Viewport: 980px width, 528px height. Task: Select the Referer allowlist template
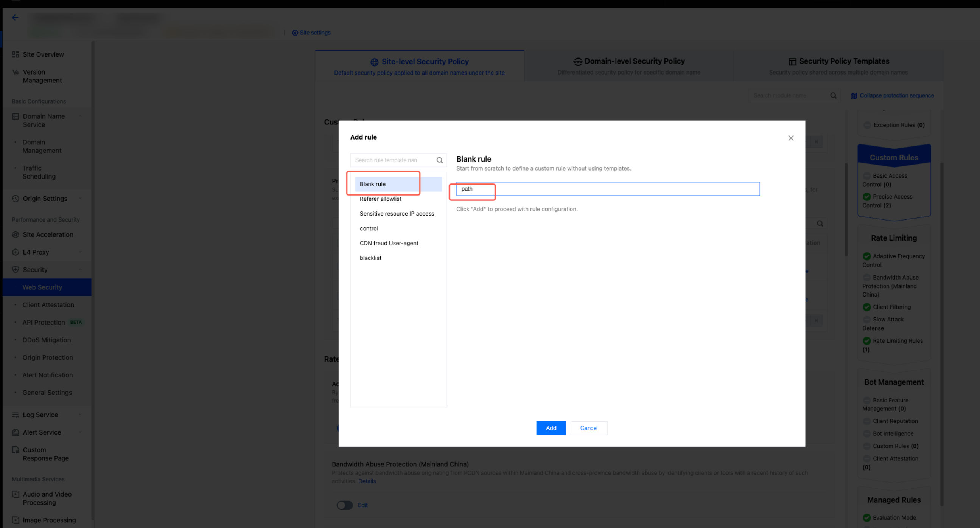pyautogui.click(x=380, y=199)
